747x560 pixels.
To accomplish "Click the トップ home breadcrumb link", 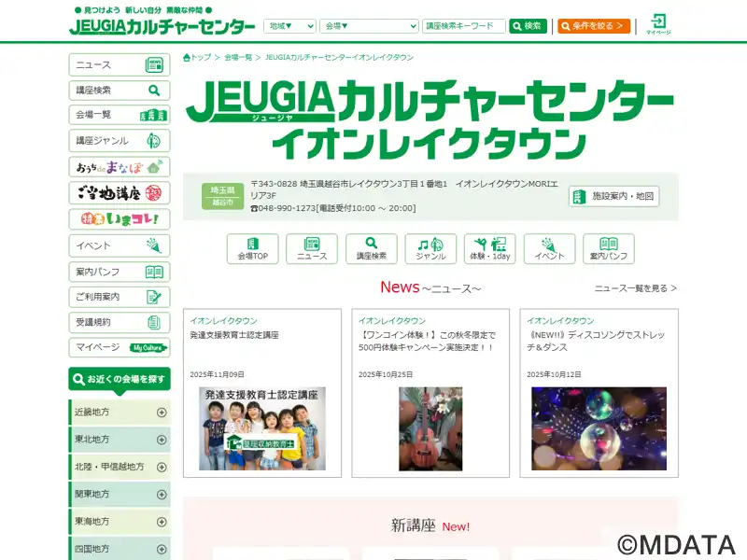I will [x=197, y=57].
